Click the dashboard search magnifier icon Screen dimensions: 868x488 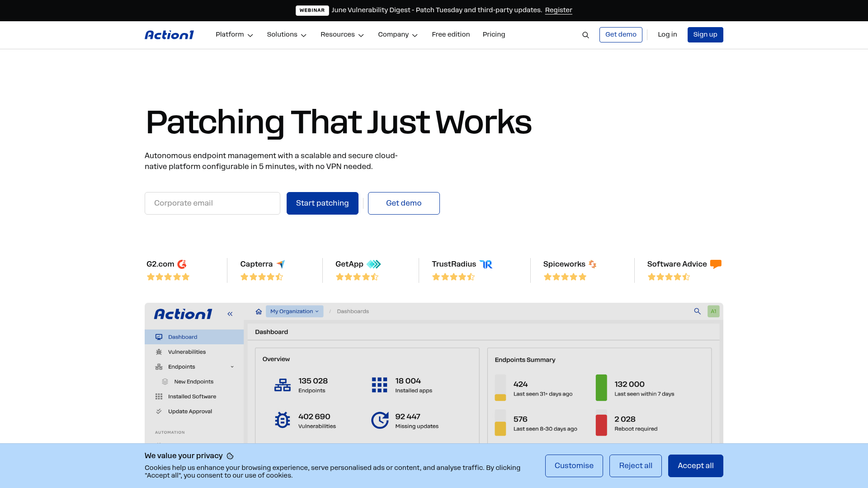coord(697,311)
